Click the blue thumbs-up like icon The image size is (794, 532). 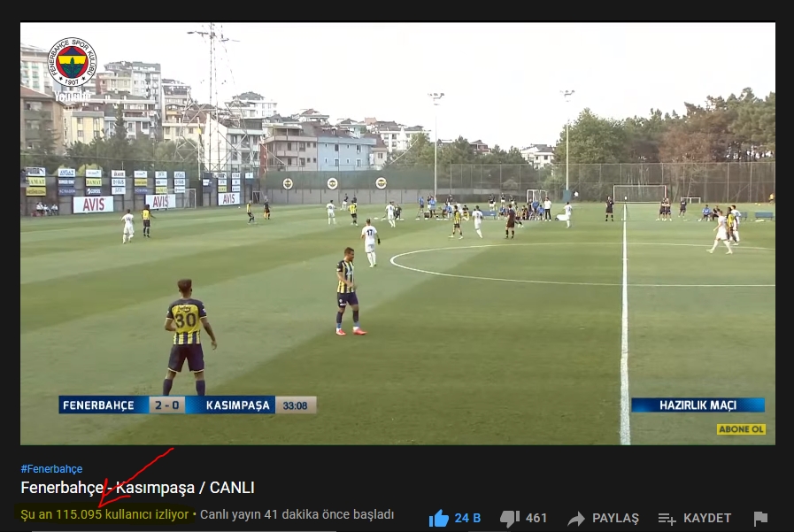[x=438, y=519]
